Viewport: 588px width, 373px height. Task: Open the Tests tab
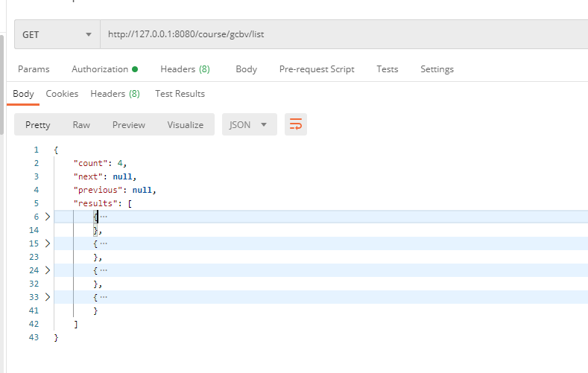[388, 69]
